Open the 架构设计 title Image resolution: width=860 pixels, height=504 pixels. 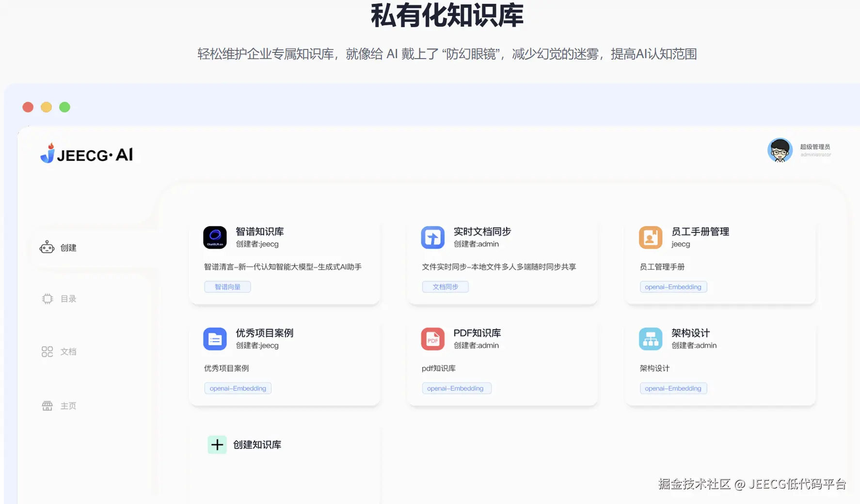point(690,333)
